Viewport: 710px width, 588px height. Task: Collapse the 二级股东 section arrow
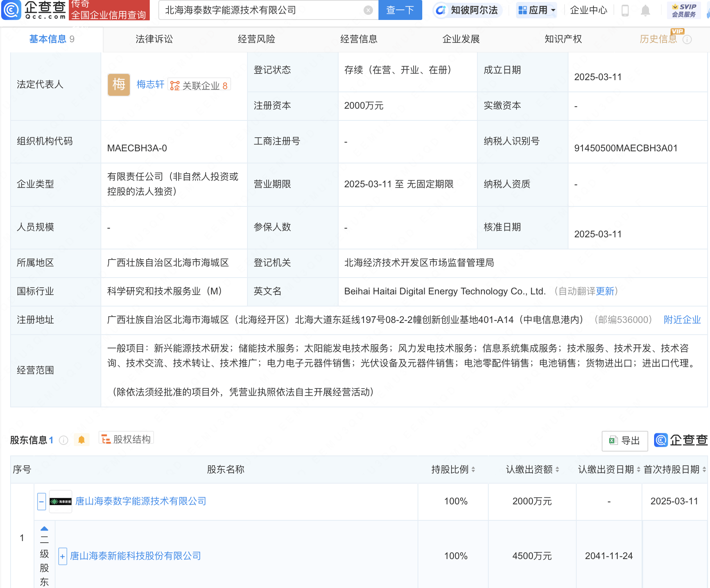44,528
